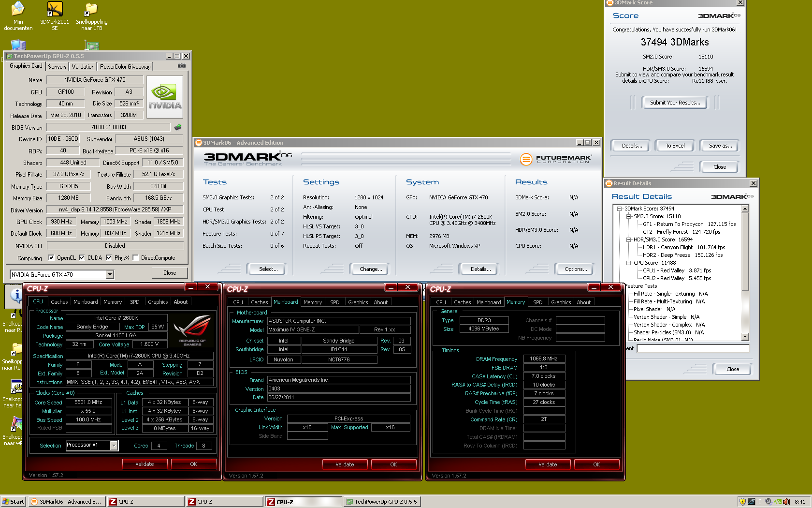Open Snelkoppeling naar 1TB folder shortcut

(x=91, y=16)
